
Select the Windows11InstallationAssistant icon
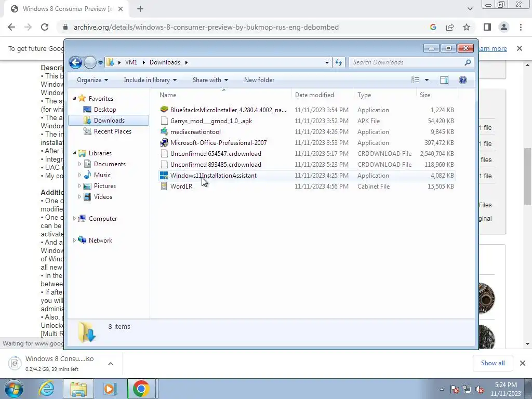(164, 176)
